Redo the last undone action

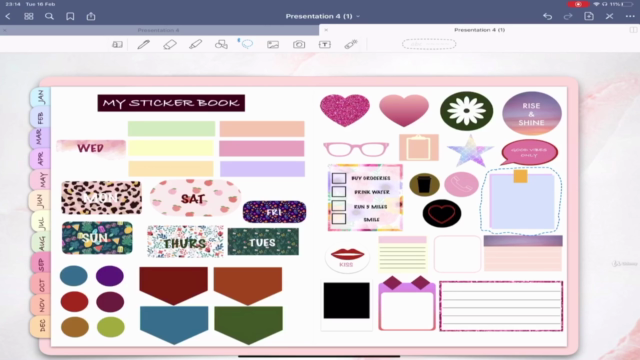pos(568,16)
